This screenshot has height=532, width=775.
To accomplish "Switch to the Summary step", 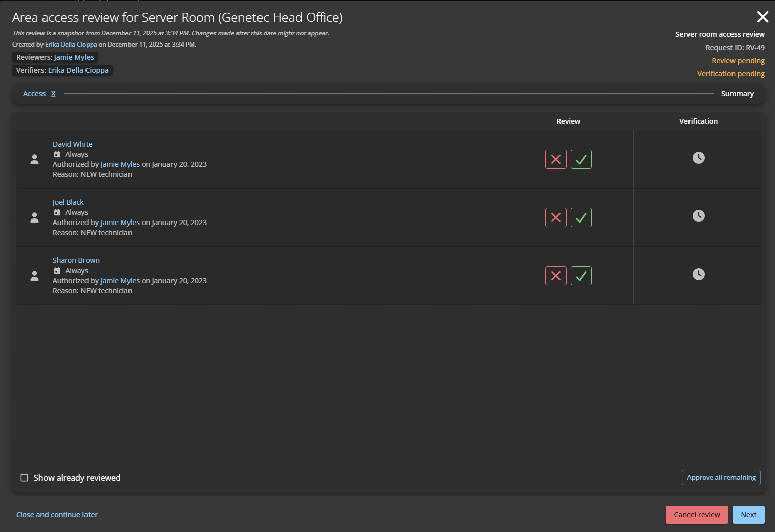I will (x=737, y=93).
